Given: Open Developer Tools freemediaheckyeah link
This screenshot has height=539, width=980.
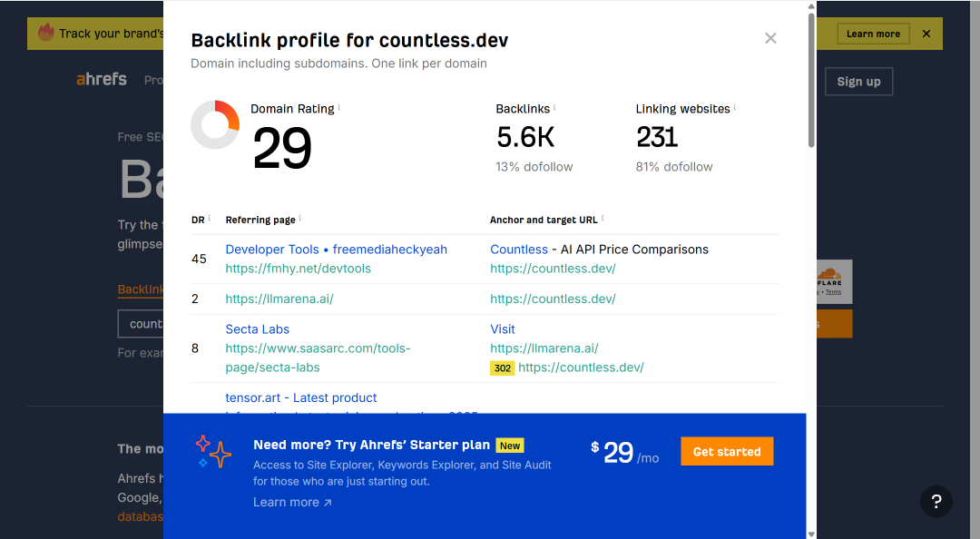Looking at the screenshot, I should point(337,250).
